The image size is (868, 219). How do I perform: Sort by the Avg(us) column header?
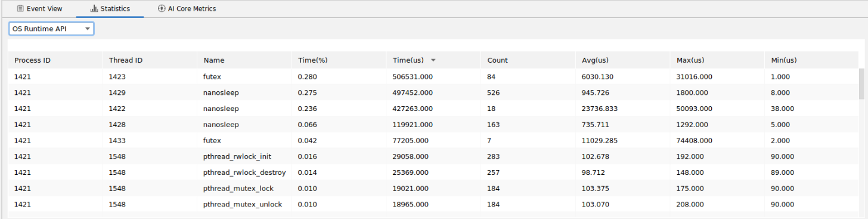[622, 60]
